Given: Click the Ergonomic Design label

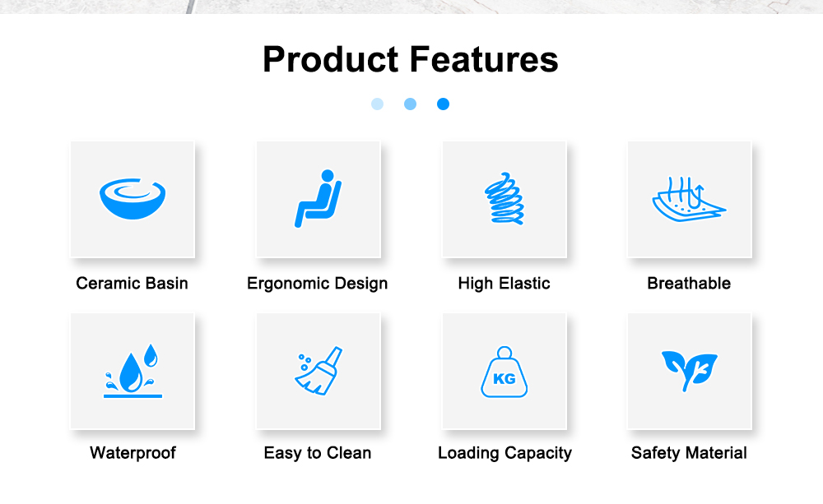Looking at the screenshot, I should [x=318, y=284].
